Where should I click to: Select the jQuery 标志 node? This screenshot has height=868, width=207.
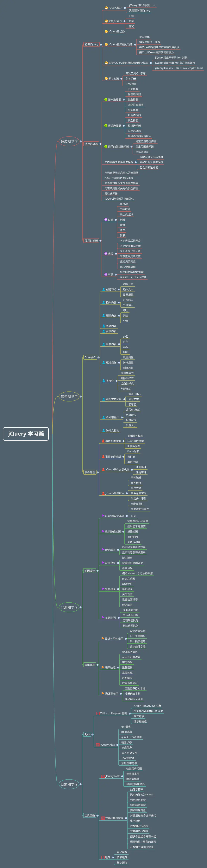point(112,776)
